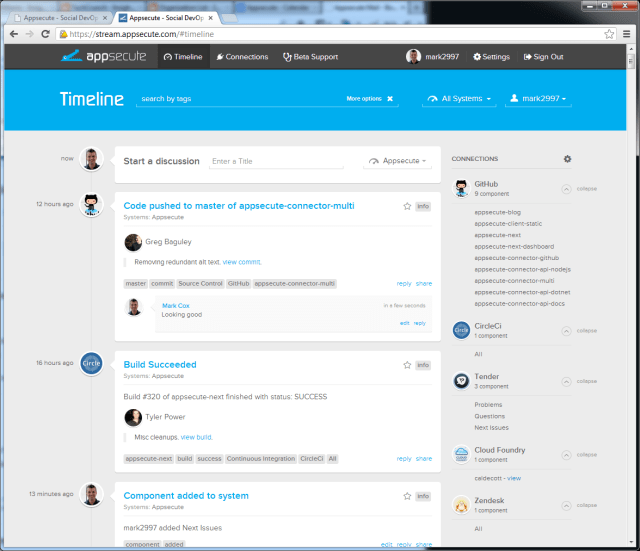Click the view commit link
This screenshot has width=640, height=551.
click(242, 262)
